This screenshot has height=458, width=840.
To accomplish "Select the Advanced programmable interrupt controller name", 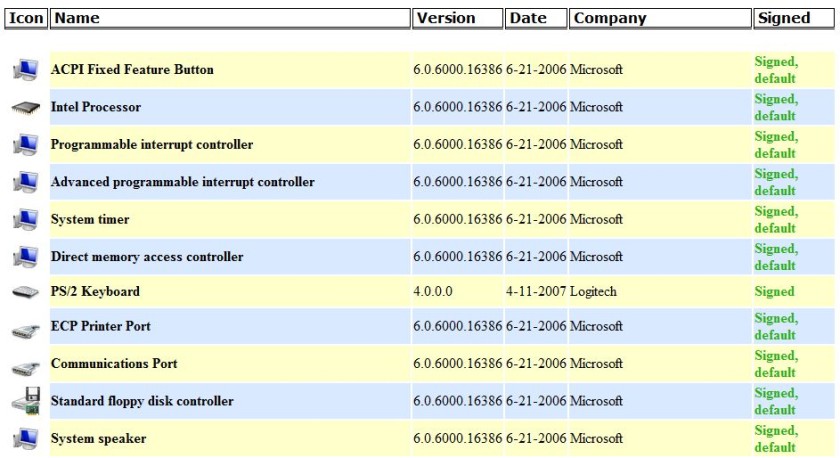I will coord(183,182).
